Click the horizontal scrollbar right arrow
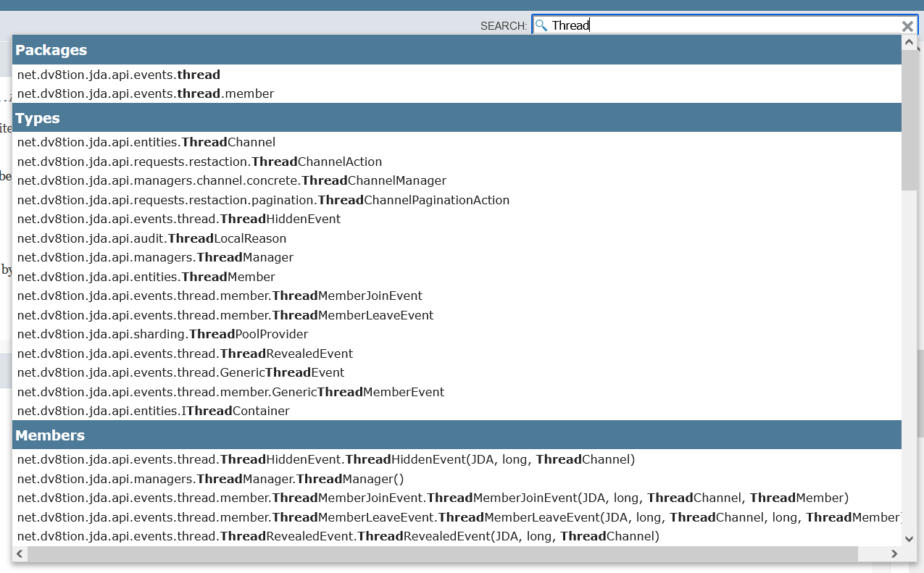Screen dimensions: 924x573 894,553
